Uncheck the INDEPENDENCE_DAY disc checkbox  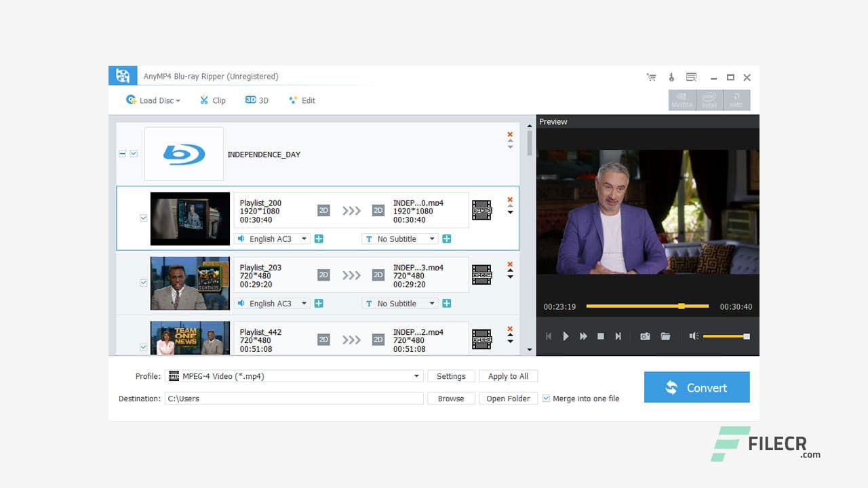click(x=133, y=153)
